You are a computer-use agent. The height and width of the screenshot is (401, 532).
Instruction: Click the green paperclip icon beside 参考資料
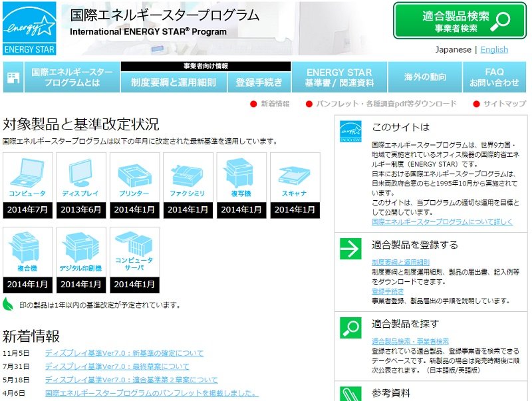350,394
